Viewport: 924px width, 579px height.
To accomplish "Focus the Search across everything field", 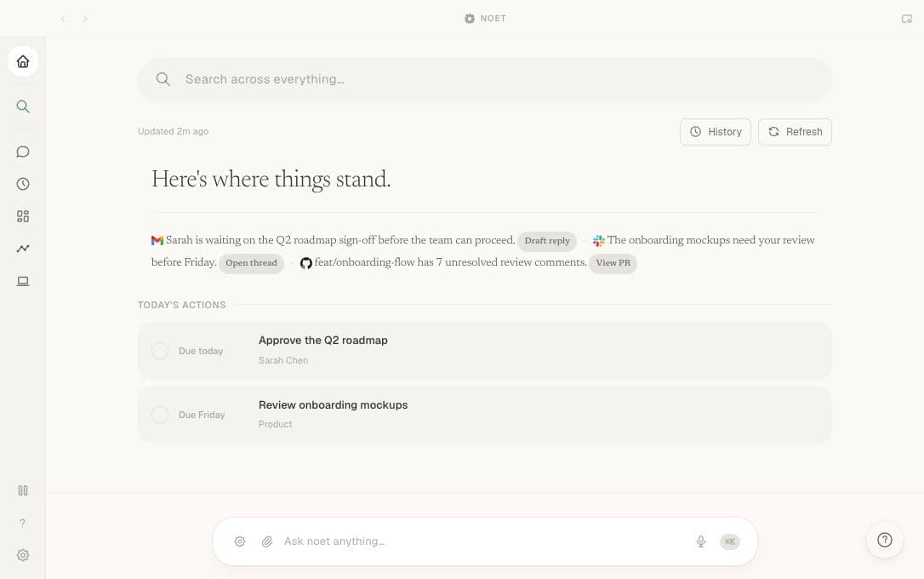I will pos(485,79).
